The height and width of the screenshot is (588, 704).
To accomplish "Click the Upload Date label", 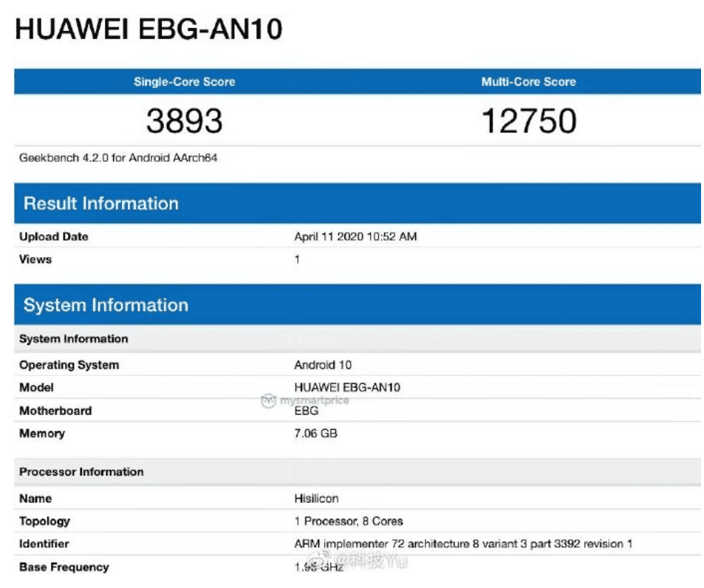I will coord(53,236).
